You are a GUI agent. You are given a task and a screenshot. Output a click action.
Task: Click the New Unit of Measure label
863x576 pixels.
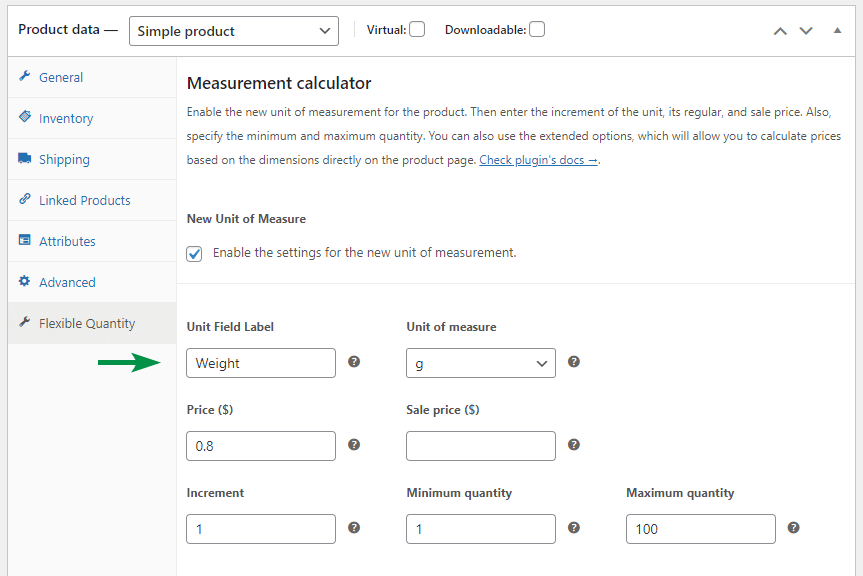click(246, 219)
